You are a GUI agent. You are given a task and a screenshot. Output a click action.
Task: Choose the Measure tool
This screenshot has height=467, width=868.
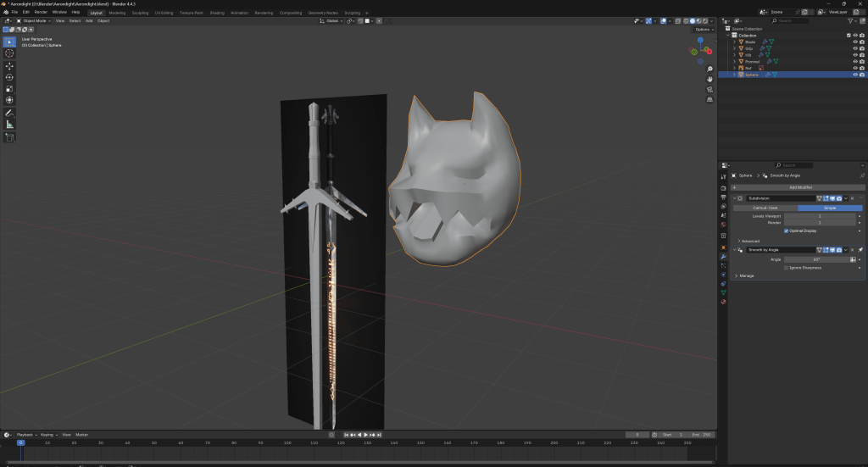click(x=10, y=125)
